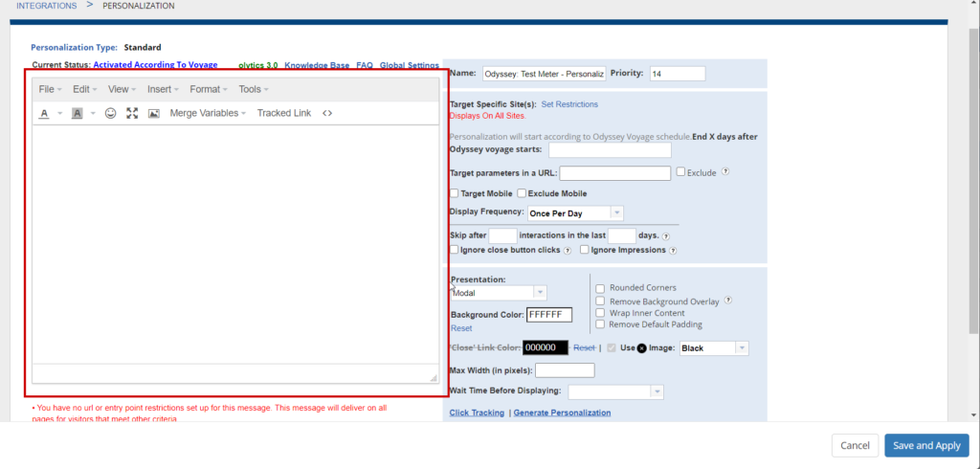Viewport: 980px width, 469px height.
Task: Check the Rounded Corners option
Action: click(600, 288)
